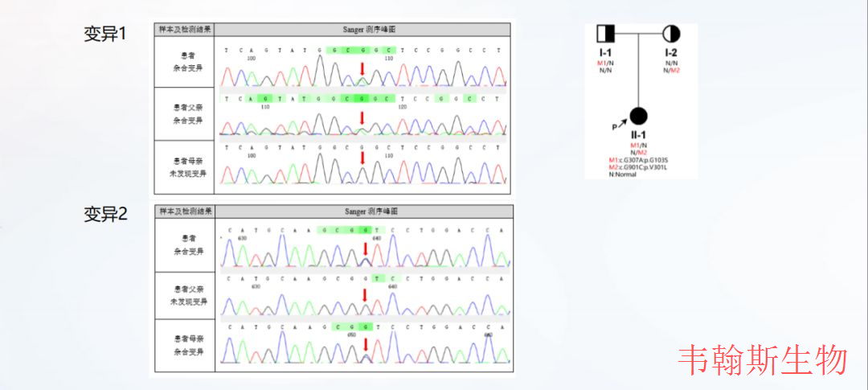
Task: Open the father's chromatogram trace in 变异2
Action: [x=364, y=304]
